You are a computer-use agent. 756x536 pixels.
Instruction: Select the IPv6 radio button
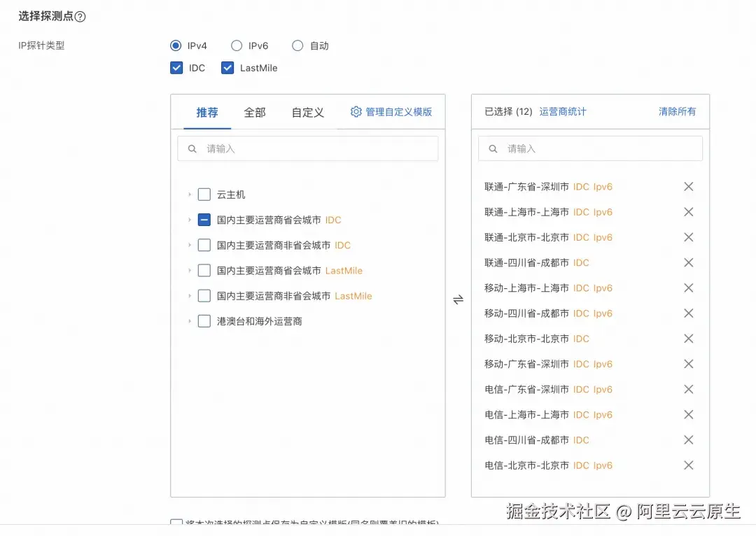236,45
